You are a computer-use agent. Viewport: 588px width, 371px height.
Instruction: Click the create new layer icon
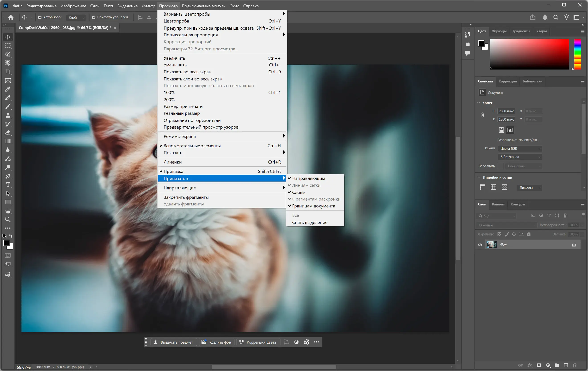(x=566, y=365)
